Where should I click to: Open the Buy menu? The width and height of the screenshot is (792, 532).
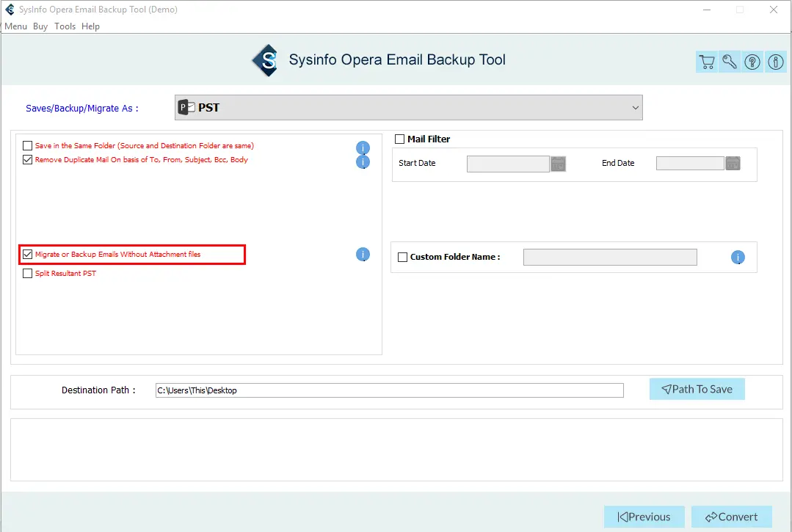click(x=40, y=26)
